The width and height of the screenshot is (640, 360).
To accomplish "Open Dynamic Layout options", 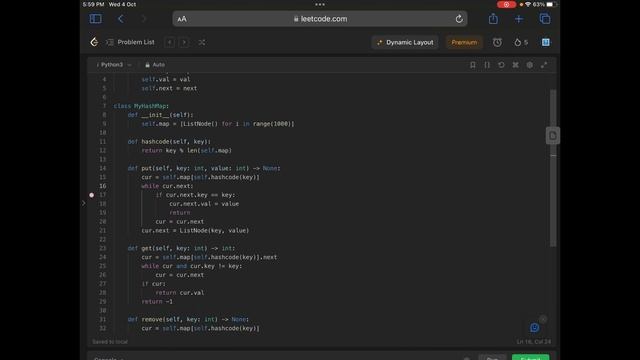I will 405,42.
